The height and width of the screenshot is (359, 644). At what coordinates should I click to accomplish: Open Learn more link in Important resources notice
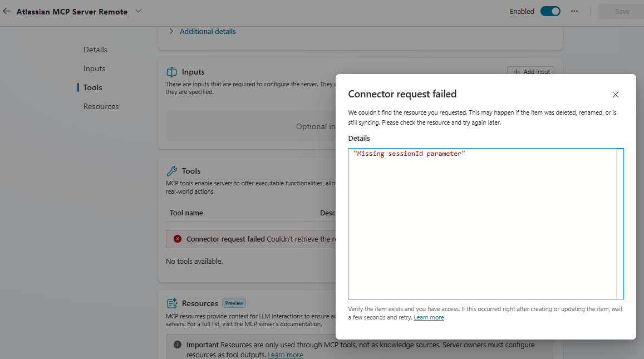286,355
